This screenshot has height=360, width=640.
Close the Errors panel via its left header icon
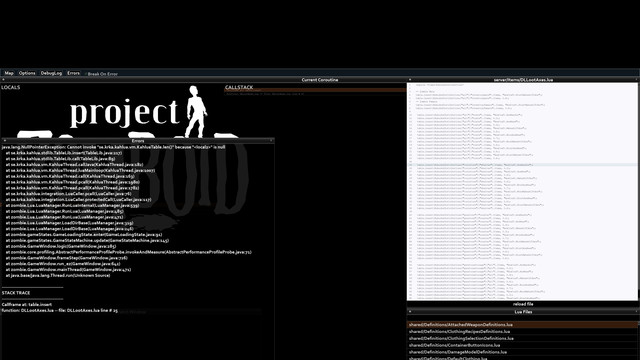(x=4, y=140)
